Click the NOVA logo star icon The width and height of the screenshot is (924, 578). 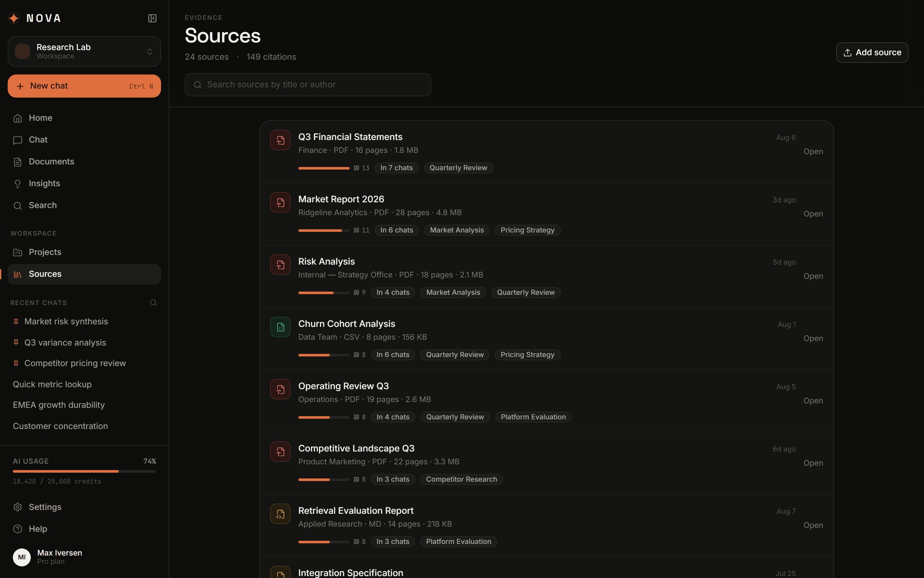(14, 18)
